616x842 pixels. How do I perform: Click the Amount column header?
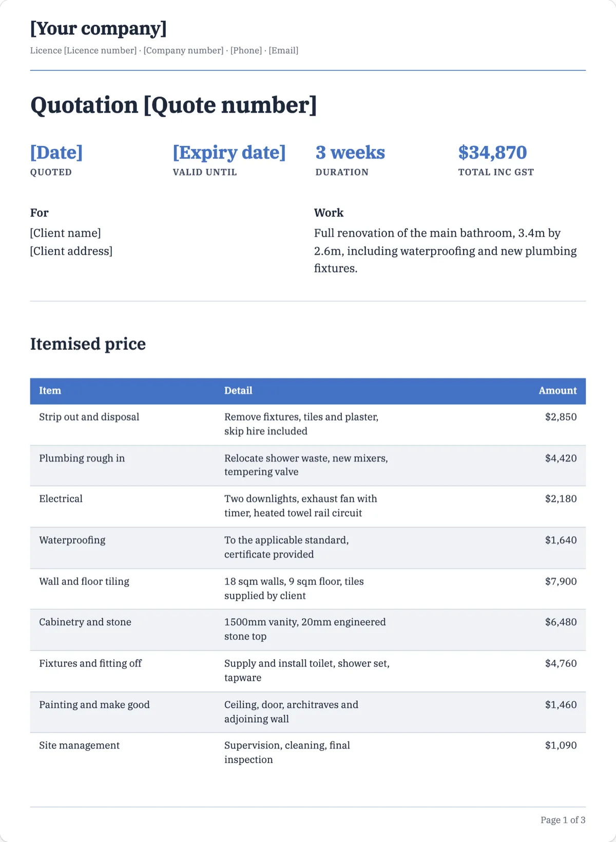(x=557, y=391)
